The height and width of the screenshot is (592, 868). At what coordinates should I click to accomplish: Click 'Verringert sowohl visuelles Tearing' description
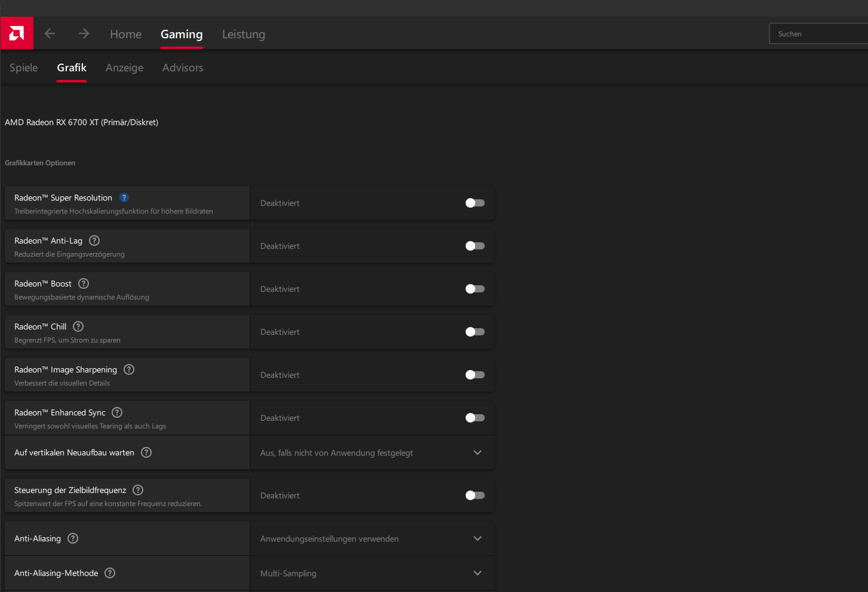[90, 426]
